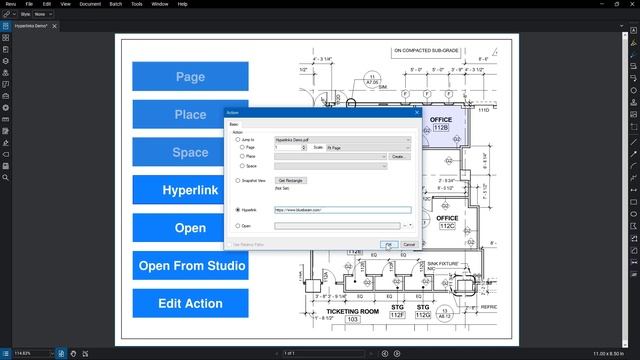640x360 pixels.
Task: Select the Highlight tool in right toolbar
Action: (633, 42)
